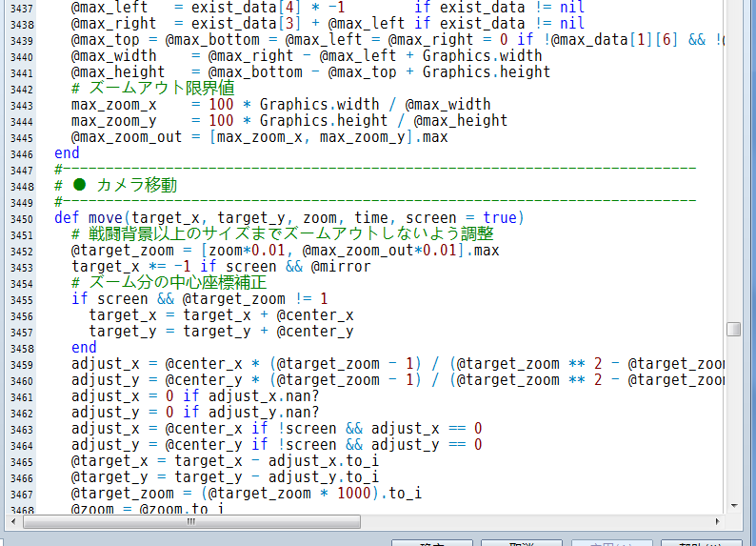Screen dimensions: 756x546
Task: Click the line 'adjust_x = 0 if adjust_x.nan?'
Action: click(x=195, y=396)
